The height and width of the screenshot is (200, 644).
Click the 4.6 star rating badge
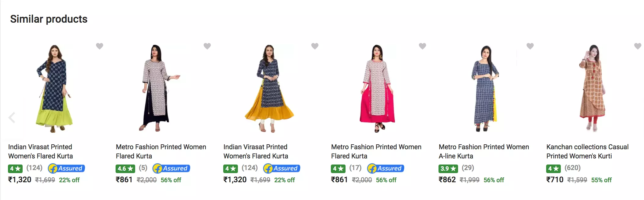coord(125,169)
